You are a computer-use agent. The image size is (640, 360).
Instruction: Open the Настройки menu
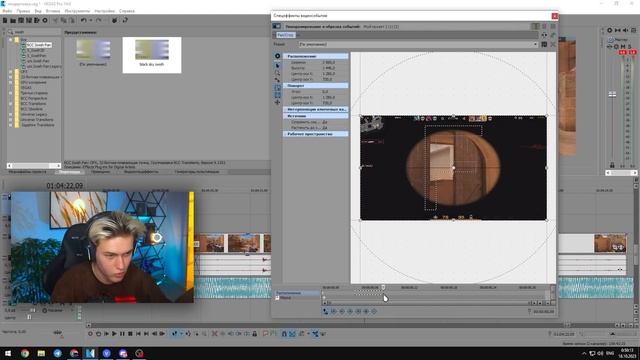104,11
